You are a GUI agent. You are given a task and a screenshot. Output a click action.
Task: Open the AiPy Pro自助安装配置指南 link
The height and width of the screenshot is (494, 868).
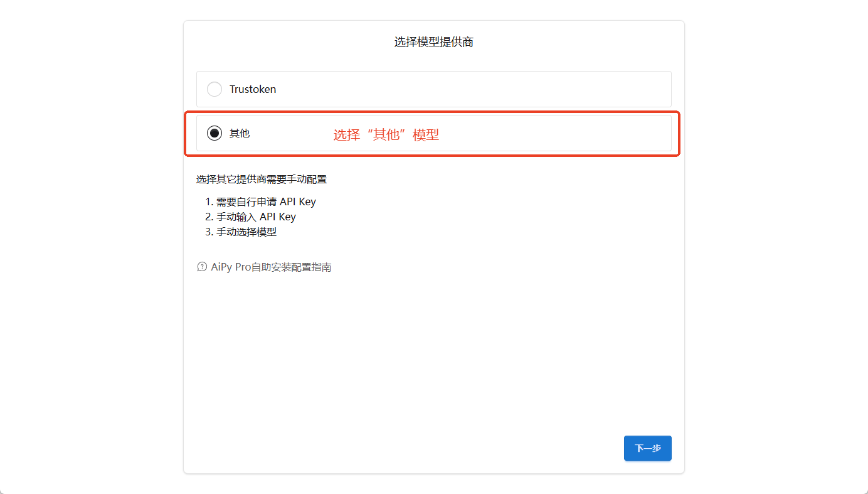tap(272, 267)
